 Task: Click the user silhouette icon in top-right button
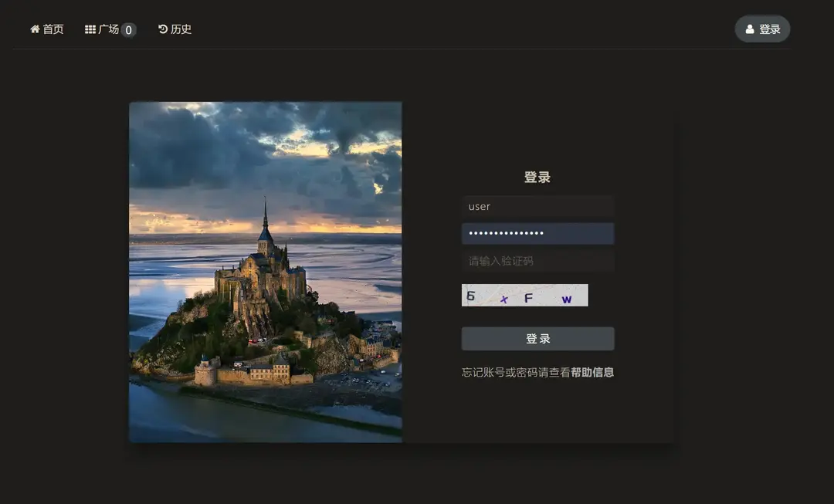[x=750, y=29]
